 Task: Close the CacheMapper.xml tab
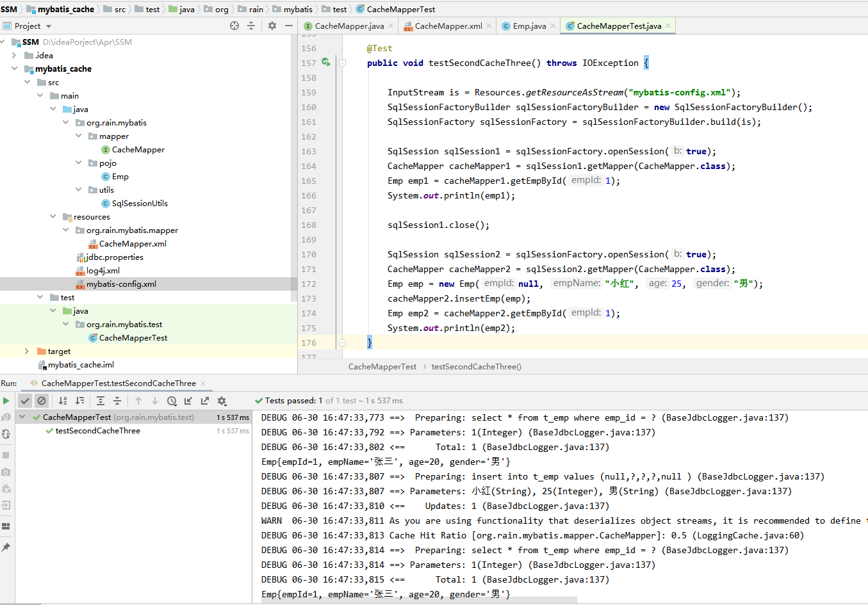tap(489, 26)
